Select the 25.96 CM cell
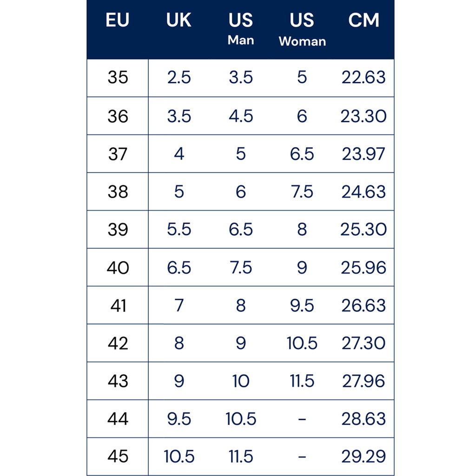476x476 pixels. tap(364, 267)
